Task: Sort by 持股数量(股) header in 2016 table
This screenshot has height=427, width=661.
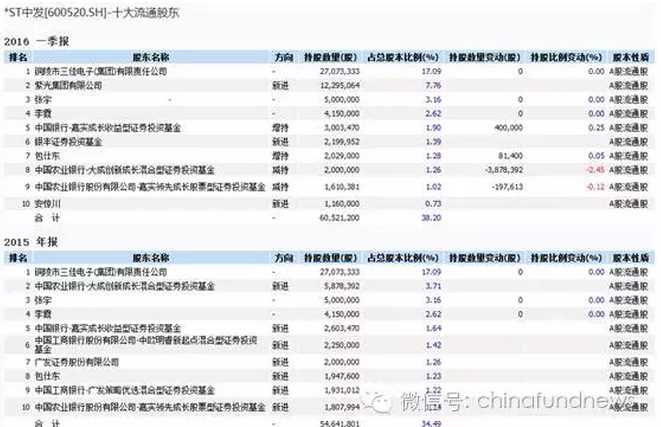Action: 324,59
